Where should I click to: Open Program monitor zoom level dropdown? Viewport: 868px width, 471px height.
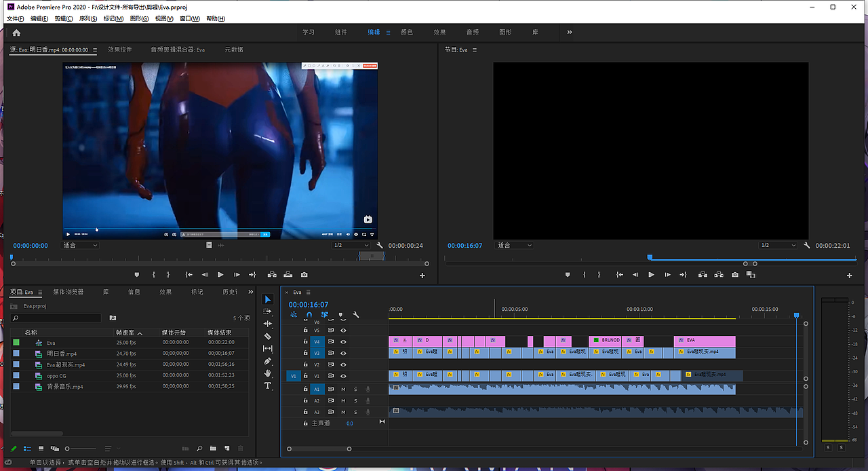tap(515, 245)
